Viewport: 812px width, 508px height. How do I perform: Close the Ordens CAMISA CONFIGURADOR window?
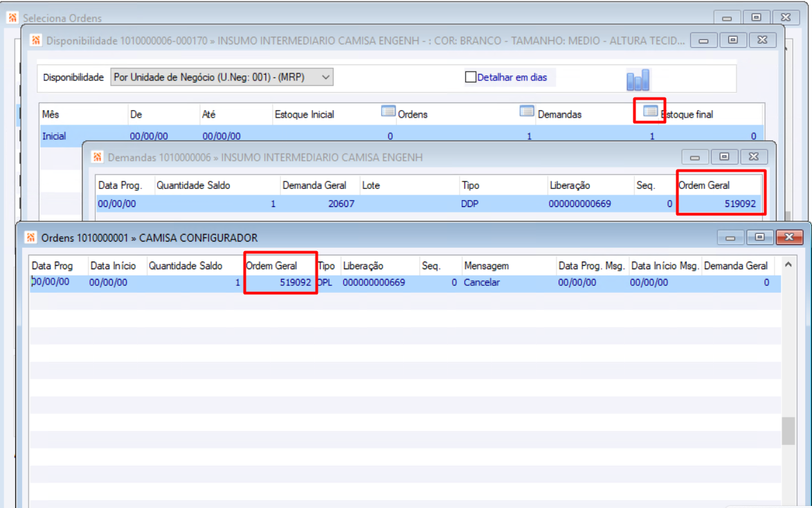click(789, 237)
